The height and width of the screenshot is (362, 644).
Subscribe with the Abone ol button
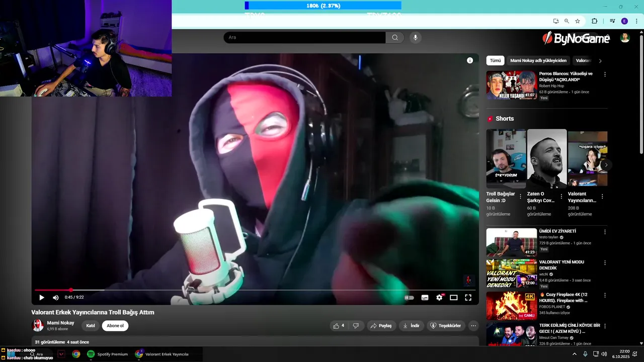(x=115, y=326)
